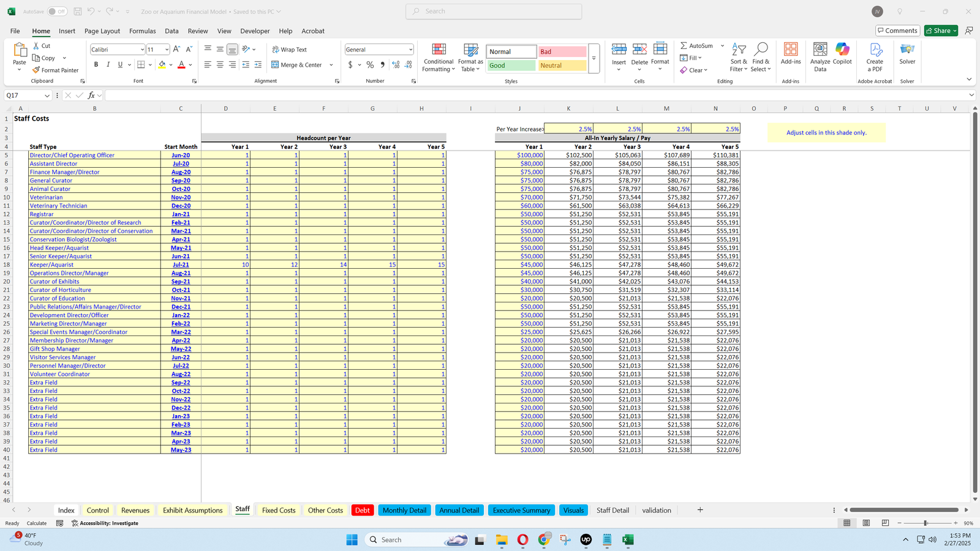
Task: Click the Solver add-in icon
Action: [907, 50]
